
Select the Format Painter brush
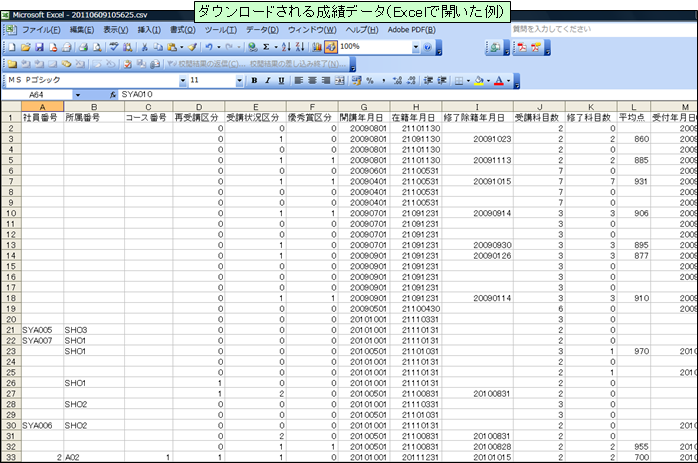point(192,47)
